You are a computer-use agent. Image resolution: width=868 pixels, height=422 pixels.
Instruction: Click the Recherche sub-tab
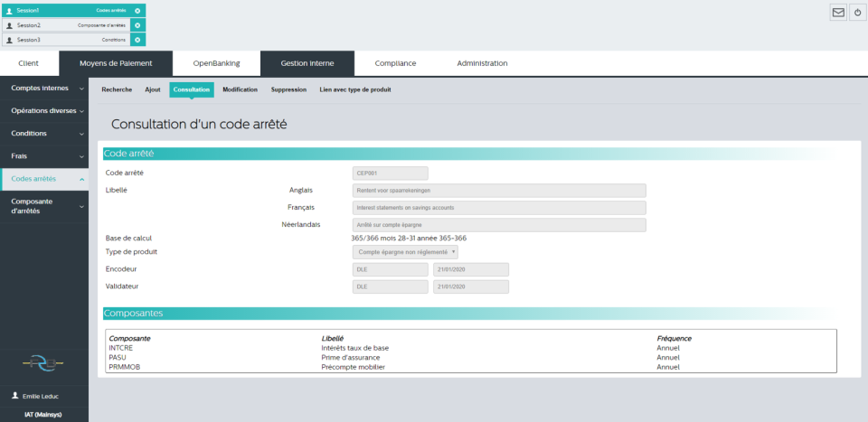pos(117,89)
